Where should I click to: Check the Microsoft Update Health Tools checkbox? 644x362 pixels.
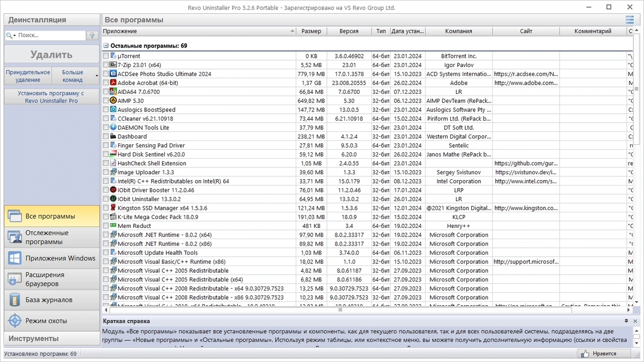106,253
